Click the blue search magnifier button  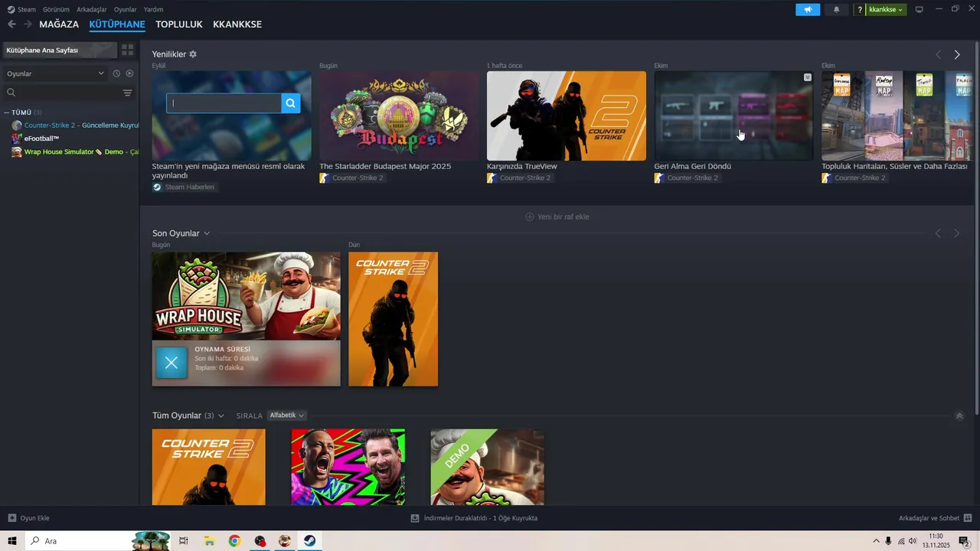coord(290,103)
